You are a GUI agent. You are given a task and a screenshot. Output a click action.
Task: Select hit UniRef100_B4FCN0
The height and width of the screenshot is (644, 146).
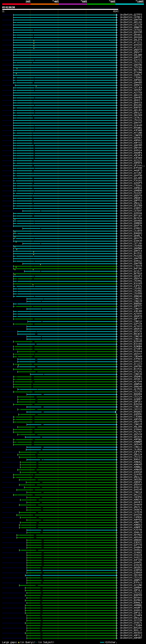(x=131, y=268)
